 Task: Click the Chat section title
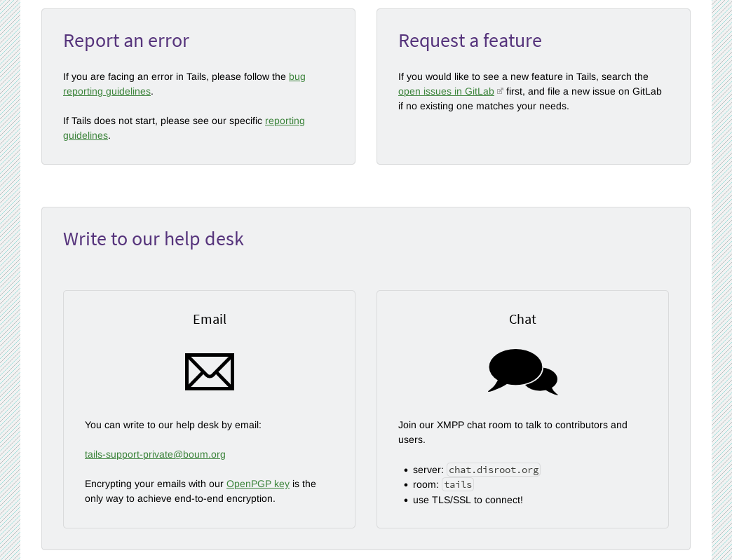522,319
